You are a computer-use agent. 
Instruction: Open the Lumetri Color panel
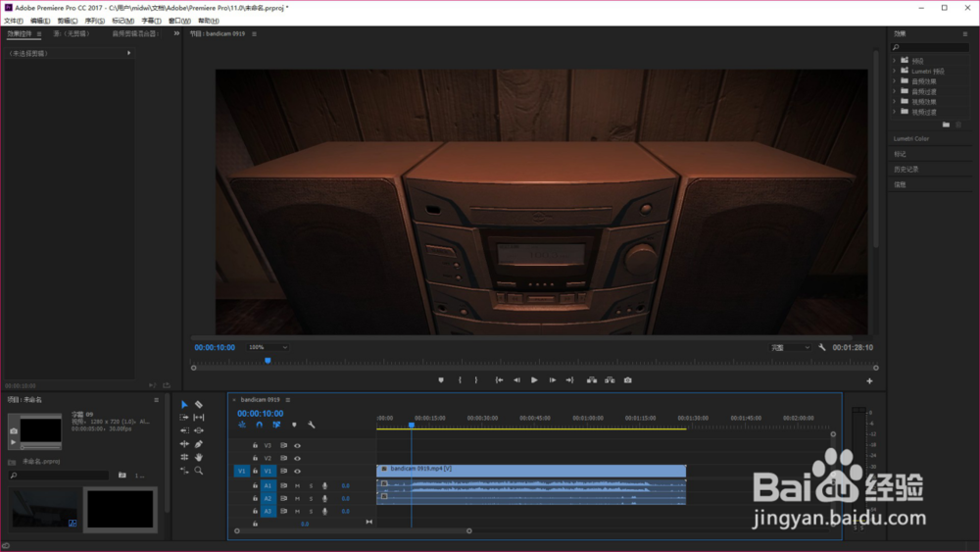(911, 138)
